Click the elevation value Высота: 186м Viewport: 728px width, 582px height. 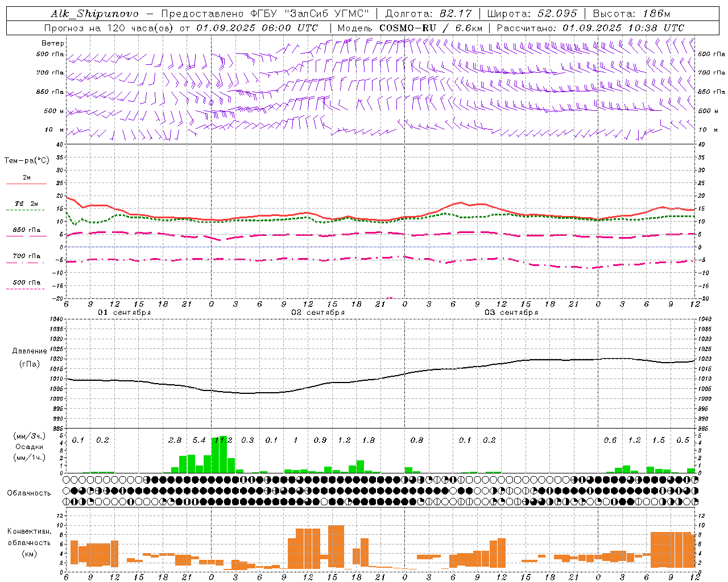coord(631,14)
